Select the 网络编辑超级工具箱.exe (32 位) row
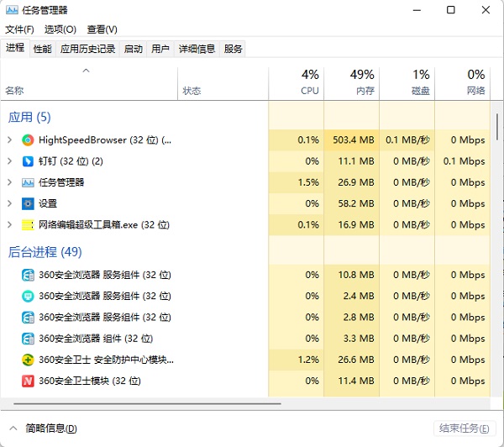 246,225
